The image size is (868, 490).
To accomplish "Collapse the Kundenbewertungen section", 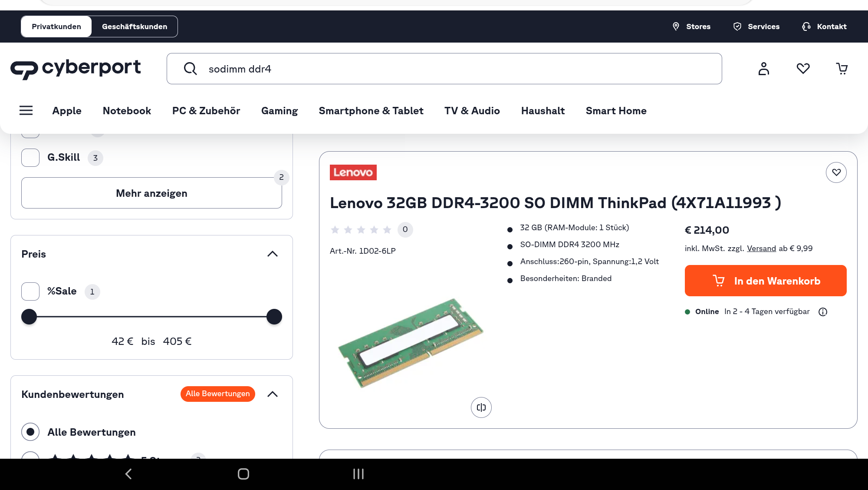I will point(273,394).
